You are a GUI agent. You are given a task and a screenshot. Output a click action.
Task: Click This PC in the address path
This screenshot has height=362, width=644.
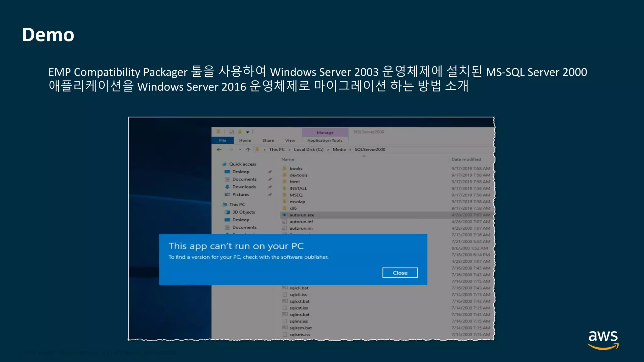[277, 150]
